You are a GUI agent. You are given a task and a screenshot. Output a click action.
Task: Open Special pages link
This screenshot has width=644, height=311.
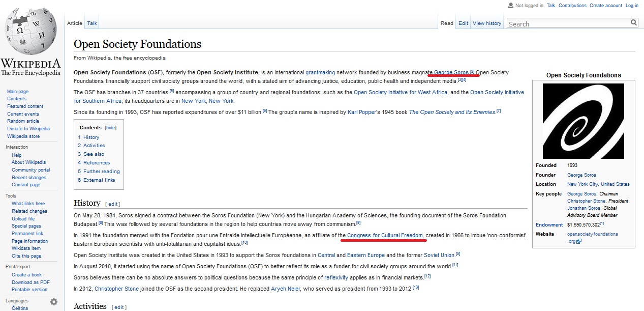[26, 226]
